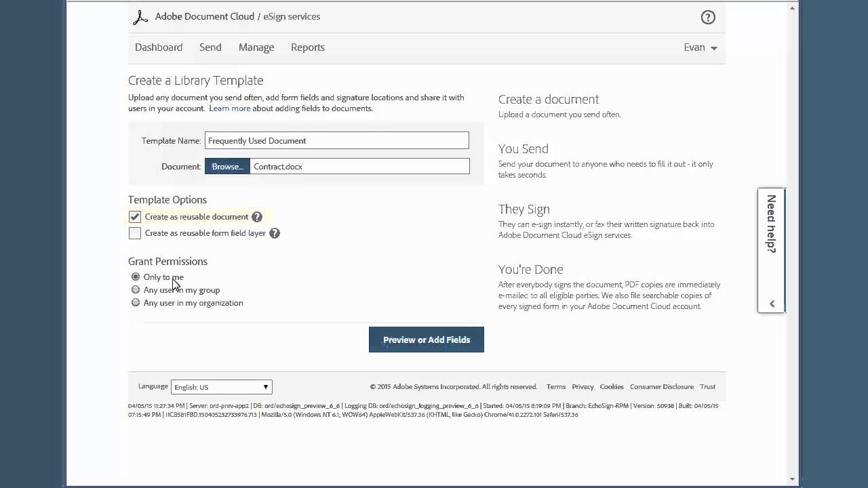Open the Consumer Disclosure link
This screenshot has width=868, height=488.
pos(662,386)
